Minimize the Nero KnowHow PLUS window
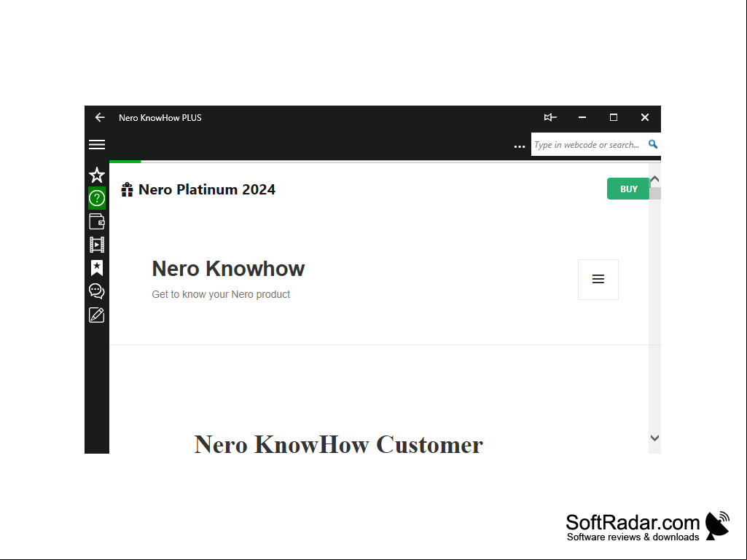Viewport: 747px width, 560px height. point(582,117)
